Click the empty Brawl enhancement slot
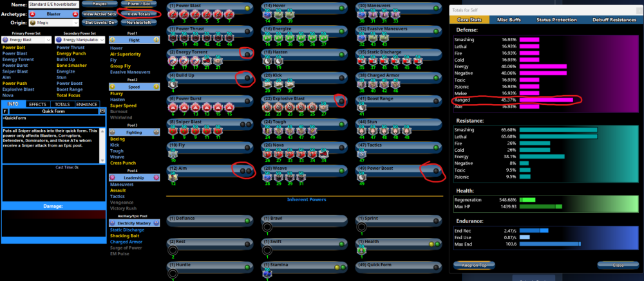The image size is (644, 281). click(267, 226)
